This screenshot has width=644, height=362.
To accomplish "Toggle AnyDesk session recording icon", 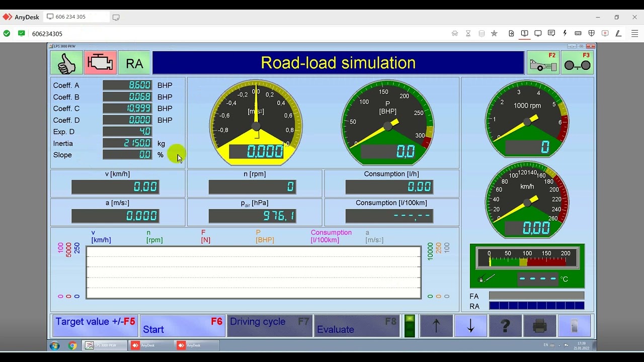I will pos(605,33).
